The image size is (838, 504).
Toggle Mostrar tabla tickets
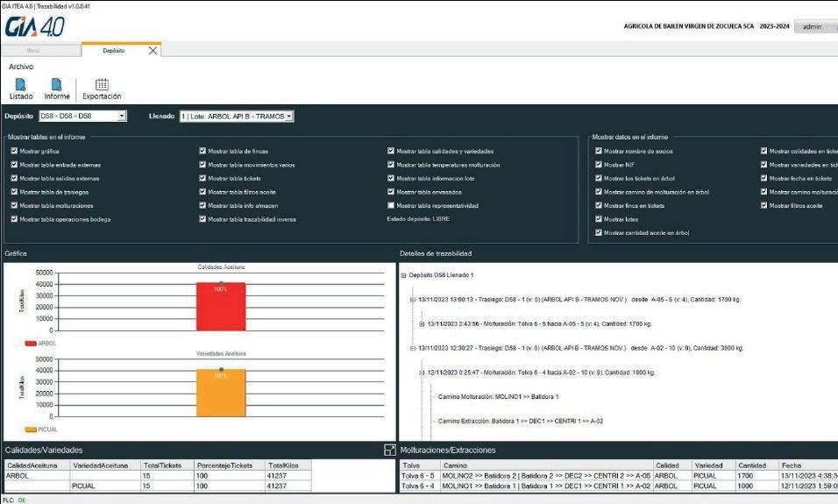[x=202, y=178]
